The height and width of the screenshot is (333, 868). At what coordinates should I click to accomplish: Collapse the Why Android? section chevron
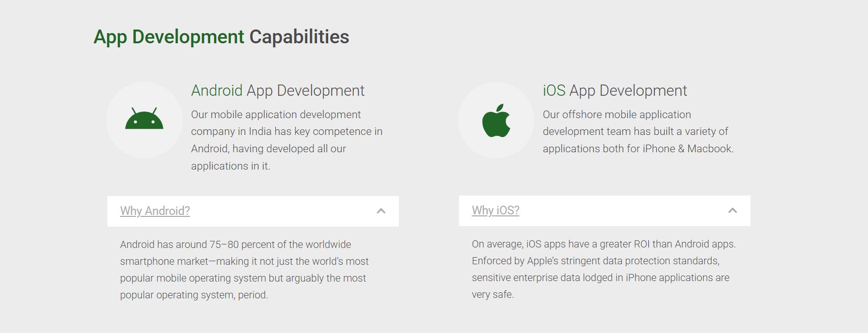point(381,211)
